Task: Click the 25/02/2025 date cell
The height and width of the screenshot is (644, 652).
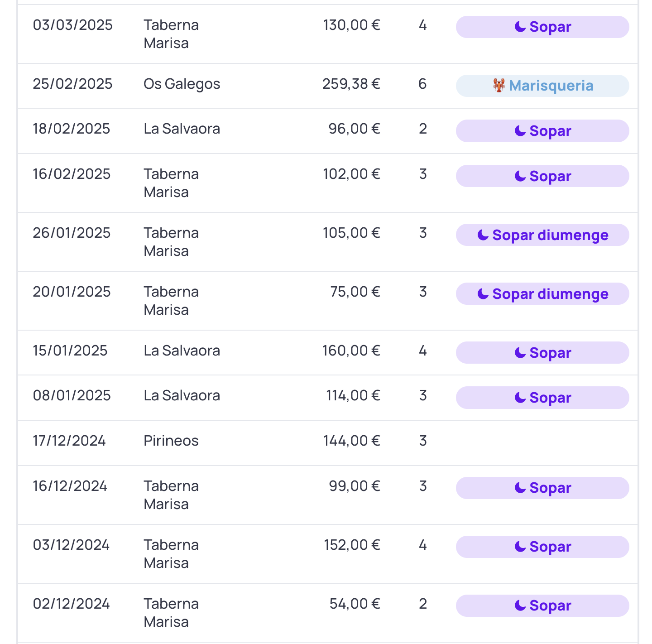Action: (72, 84)
